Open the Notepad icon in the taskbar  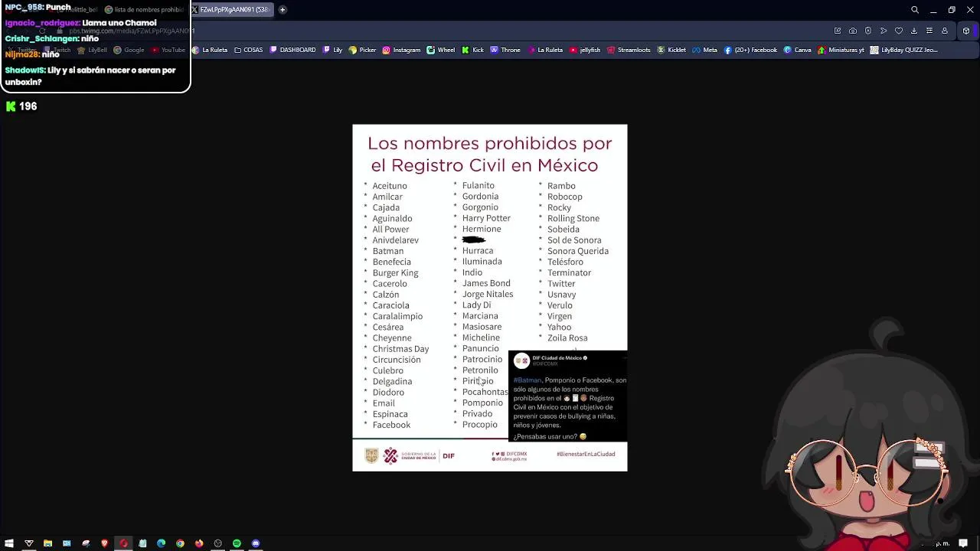[x=142, y=543]
